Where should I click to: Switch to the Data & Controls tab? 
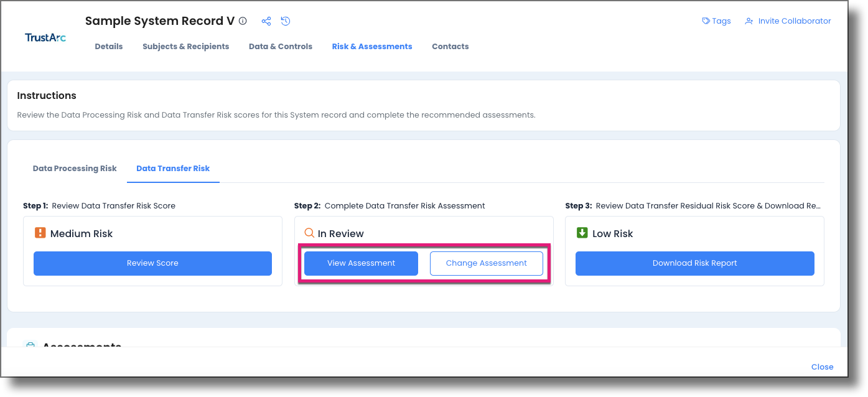tap(281, 47)
